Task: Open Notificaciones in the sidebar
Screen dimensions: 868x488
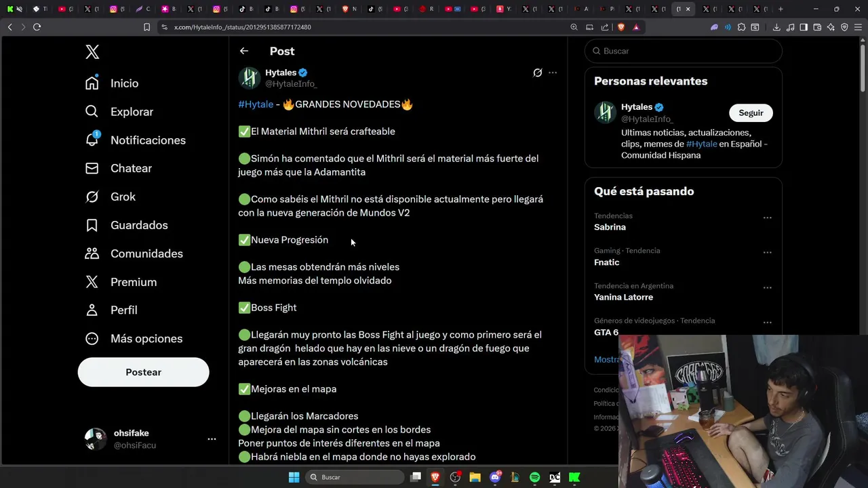Action: pyautogui.click(x=135, y=140)
